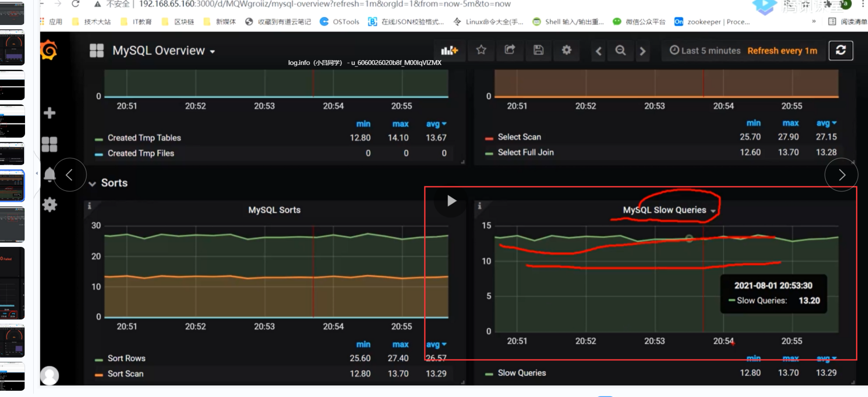This screenshot has height=397, width=868.
Task: Open the Last 5 minutes time picker
Action: click(x=705, y=51)
